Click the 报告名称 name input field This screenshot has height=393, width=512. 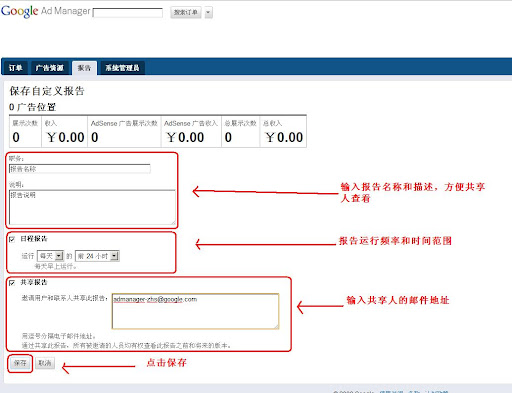click(80, 169)
